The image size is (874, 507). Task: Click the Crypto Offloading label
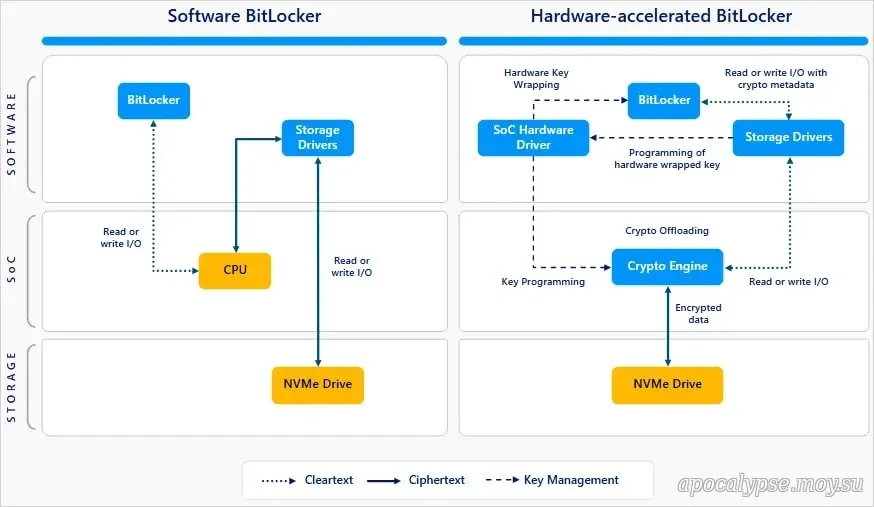pos(667,231)
